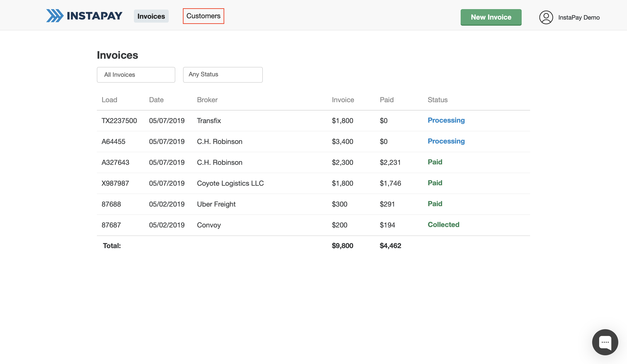Screen dimensions: 627x364
Task: Create a New Invoice
Action: [491, 17]
